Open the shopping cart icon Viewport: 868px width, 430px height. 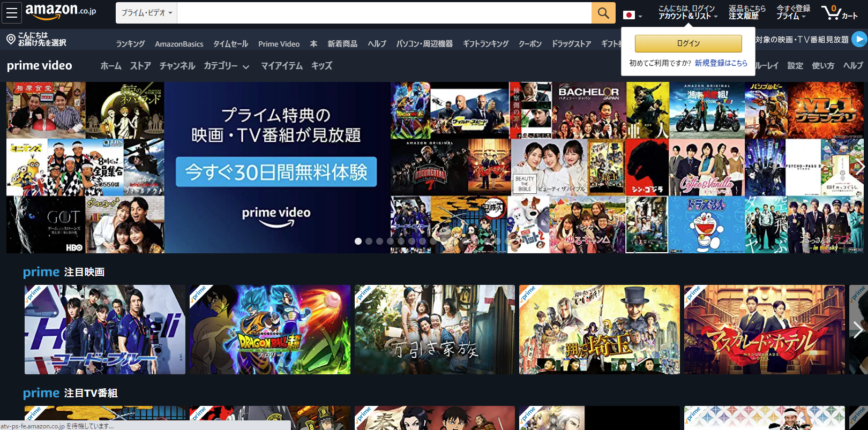839,12
